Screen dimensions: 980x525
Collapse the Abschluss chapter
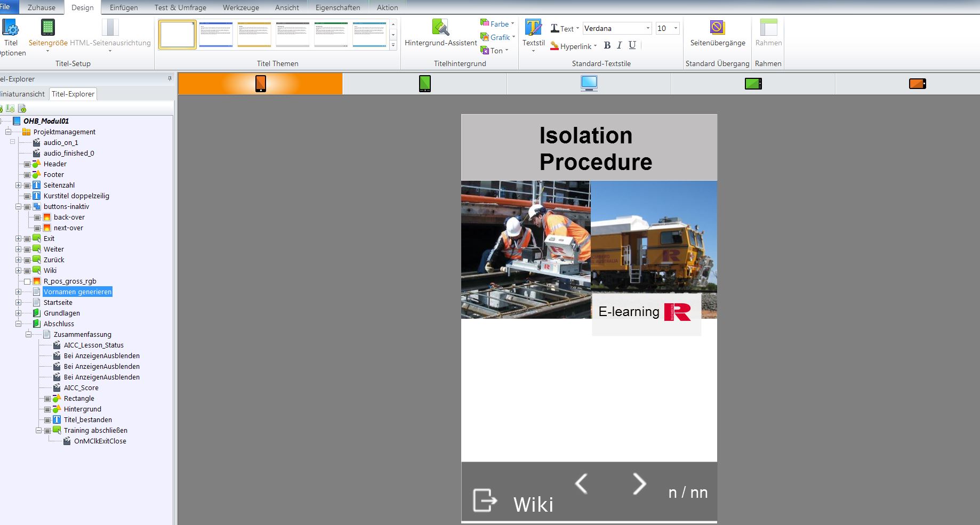[x=18, y=324]
